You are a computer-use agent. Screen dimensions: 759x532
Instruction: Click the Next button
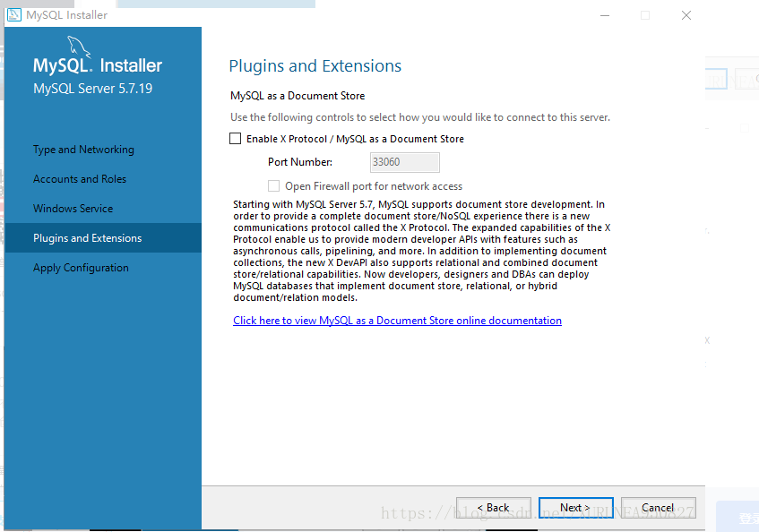point(576,508)
